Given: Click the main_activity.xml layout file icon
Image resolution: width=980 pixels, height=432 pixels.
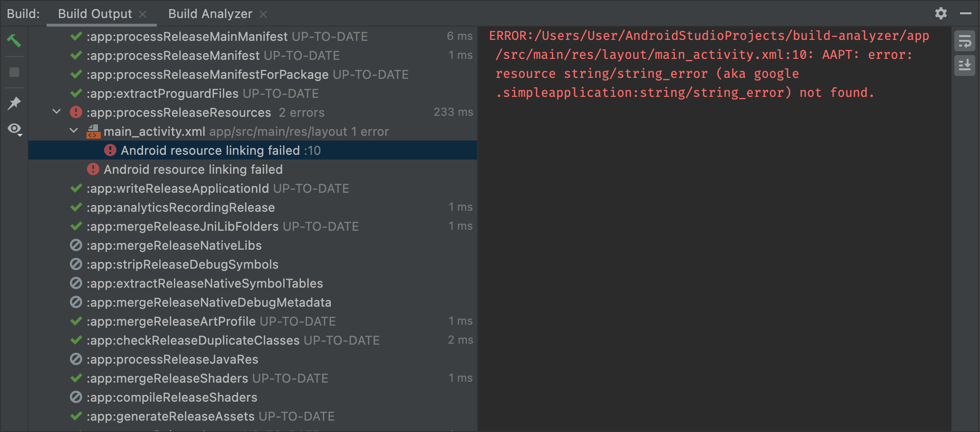Looking at the screenshot, I should (x=93, y=131).
